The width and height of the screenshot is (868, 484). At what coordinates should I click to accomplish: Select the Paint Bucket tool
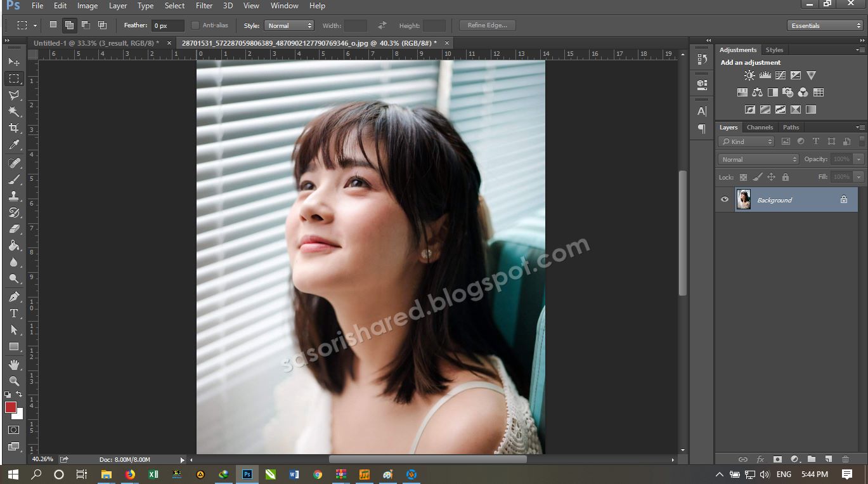tap(14, 245)
